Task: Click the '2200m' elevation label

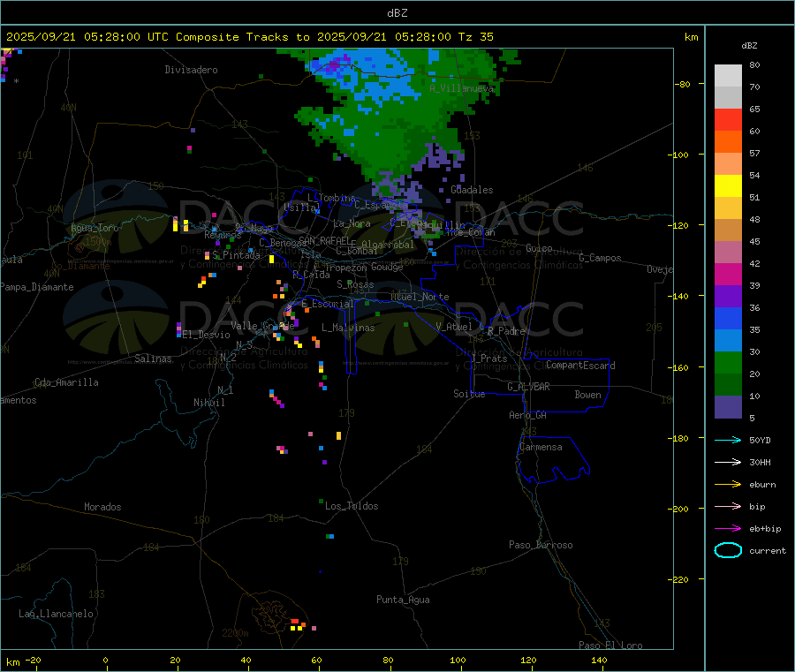Action: tap(235, 633)
